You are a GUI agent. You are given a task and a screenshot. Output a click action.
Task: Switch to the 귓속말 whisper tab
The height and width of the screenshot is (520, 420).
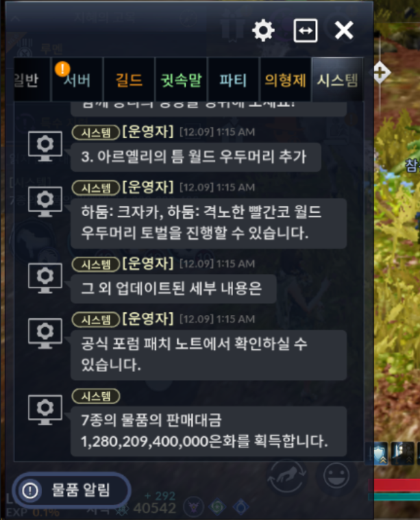(x=181, y=80)
